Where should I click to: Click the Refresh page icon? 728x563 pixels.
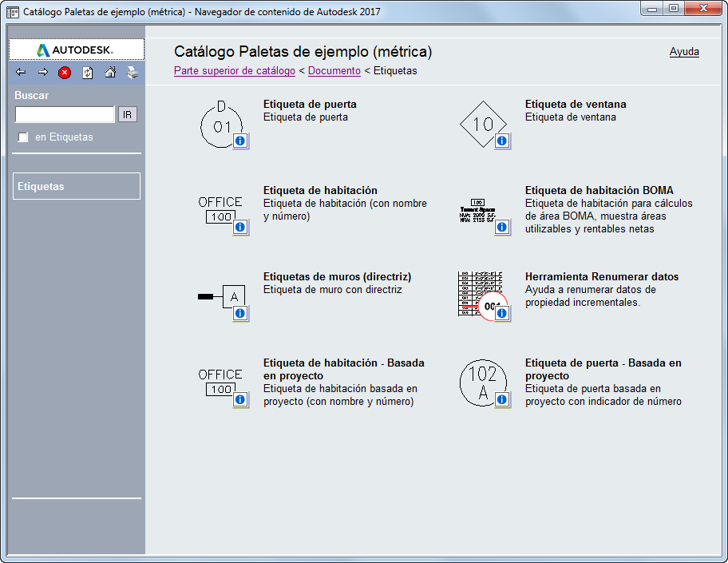[x=87, y=73]
